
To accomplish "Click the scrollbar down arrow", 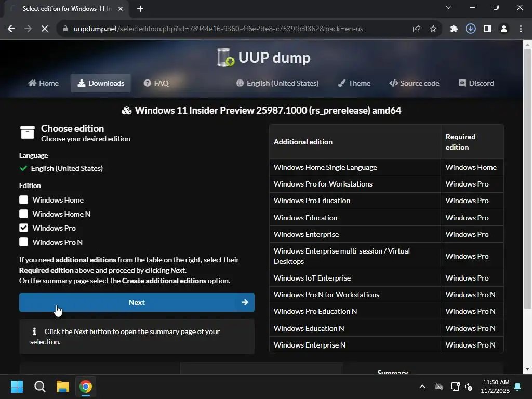I will pos(527,369).
